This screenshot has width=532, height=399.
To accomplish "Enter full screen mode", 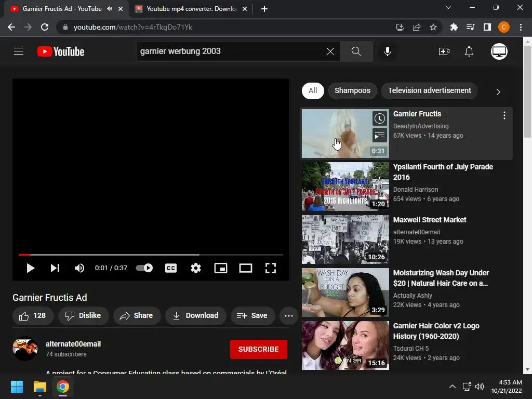I will point(270,268).
